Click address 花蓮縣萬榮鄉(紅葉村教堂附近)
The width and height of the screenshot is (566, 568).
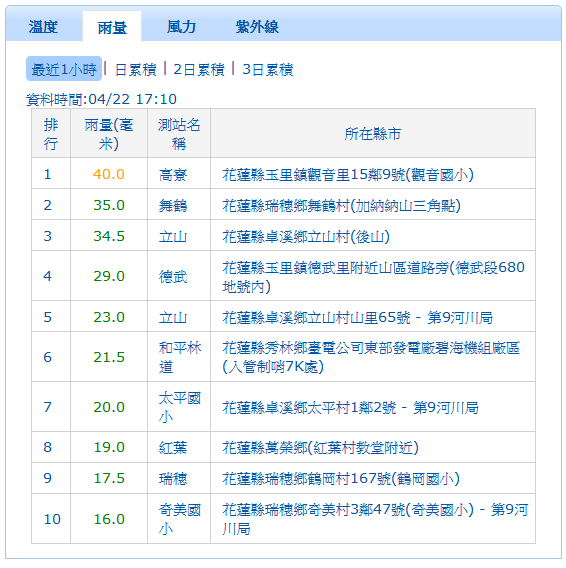(x=321, y=448)
